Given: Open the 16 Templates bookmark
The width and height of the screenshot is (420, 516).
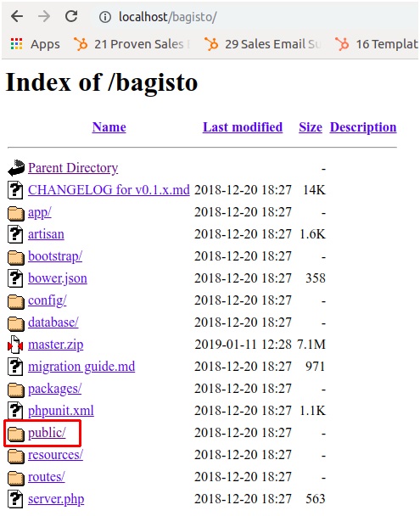Looking at the screenshot, I should tap(376, 44).
